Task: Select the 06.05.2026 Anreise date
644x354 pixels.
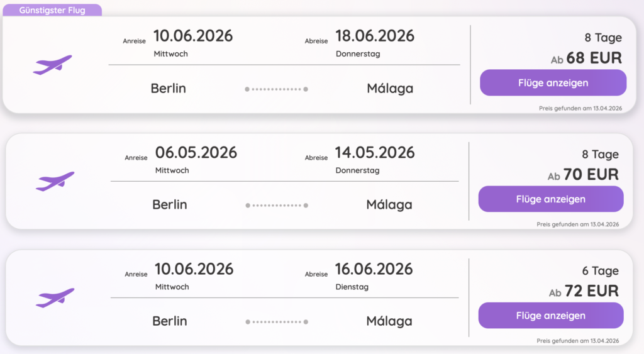Action: coord(196,153)
